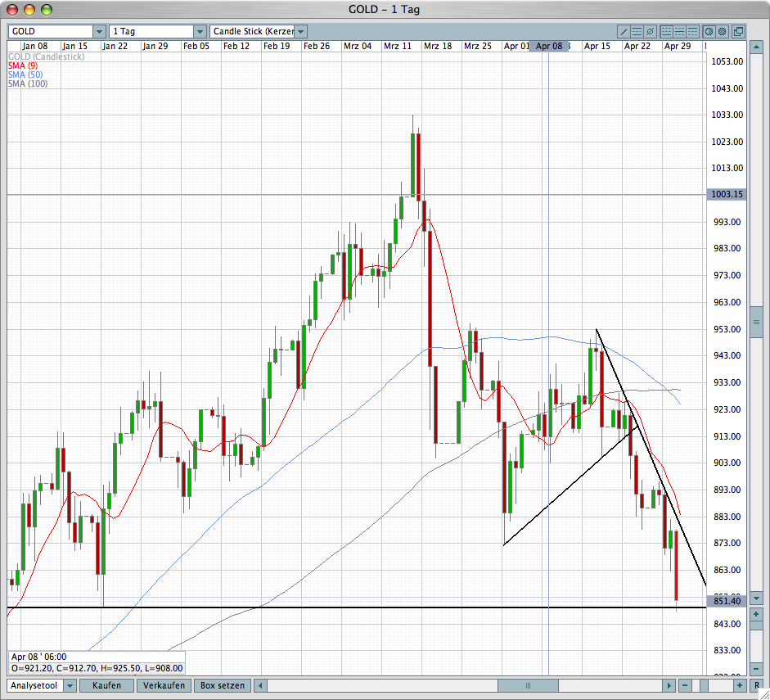Choose the third grid line style icon
Viewport: 770px width, 700px height.
pos(693,32)
